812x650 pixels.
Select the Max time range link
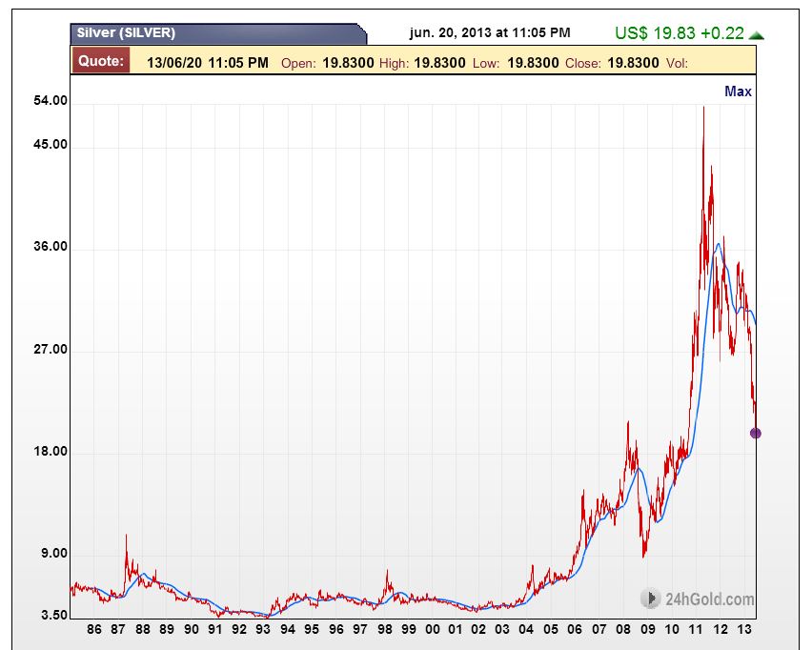click(x=738, y=91)
